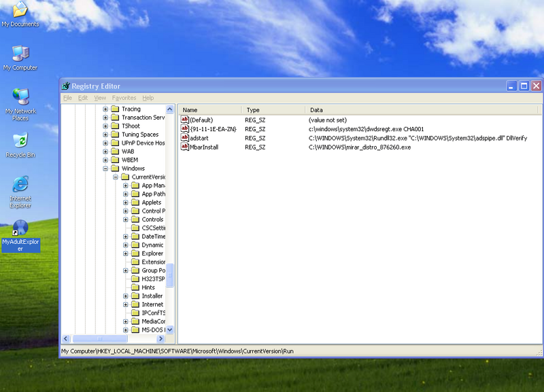544x392 pixels.
Task: Select My Network Places desktop icon
Action: pyautogui.click(x=20, y=105)
